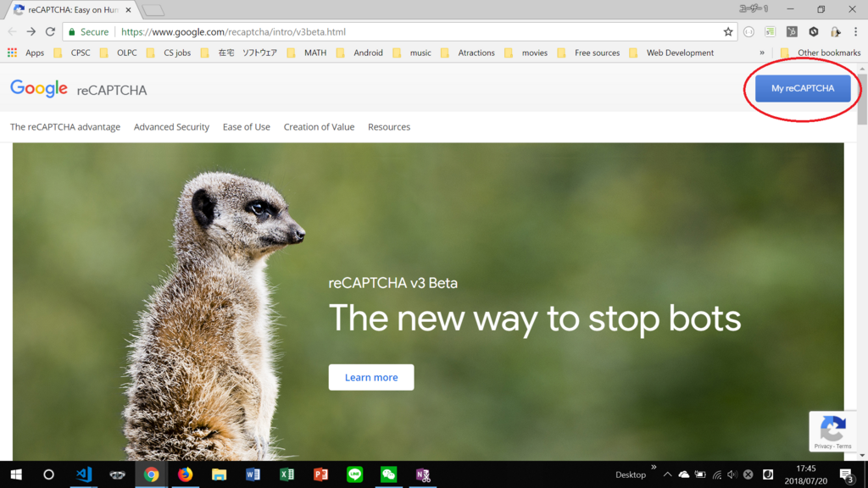Go to Creation of Value nav item
The image size is (868, 488).
[319, 127]
